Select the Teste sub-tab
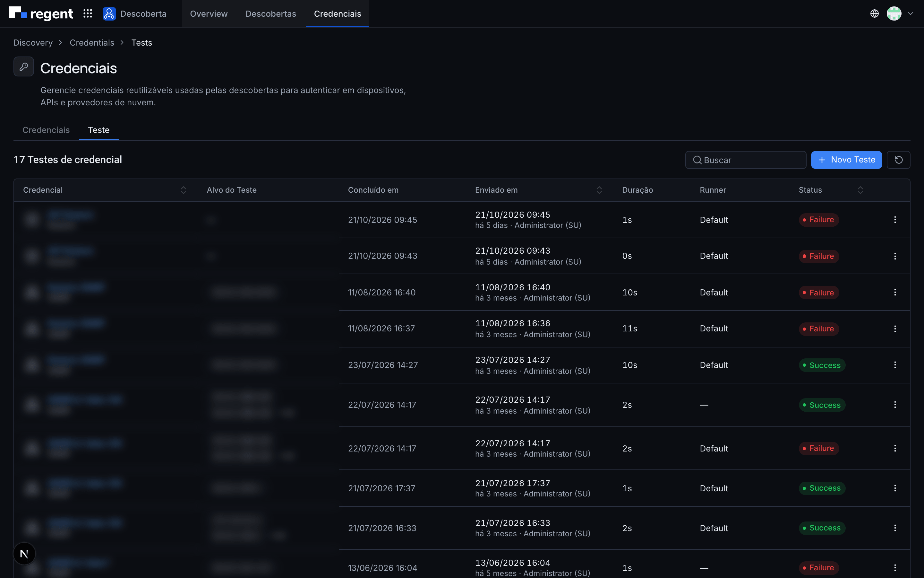924x578 pixels. pos(98,130)
